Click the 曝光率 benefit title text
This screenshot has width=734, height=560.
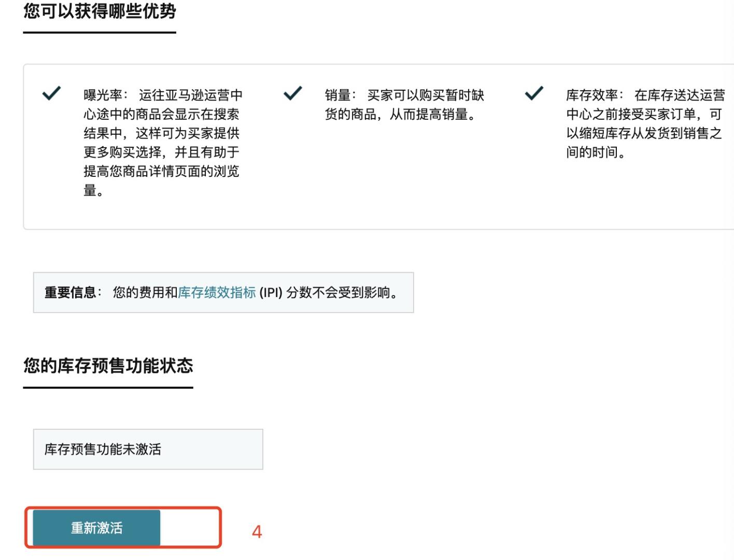[x=103, y=95]
